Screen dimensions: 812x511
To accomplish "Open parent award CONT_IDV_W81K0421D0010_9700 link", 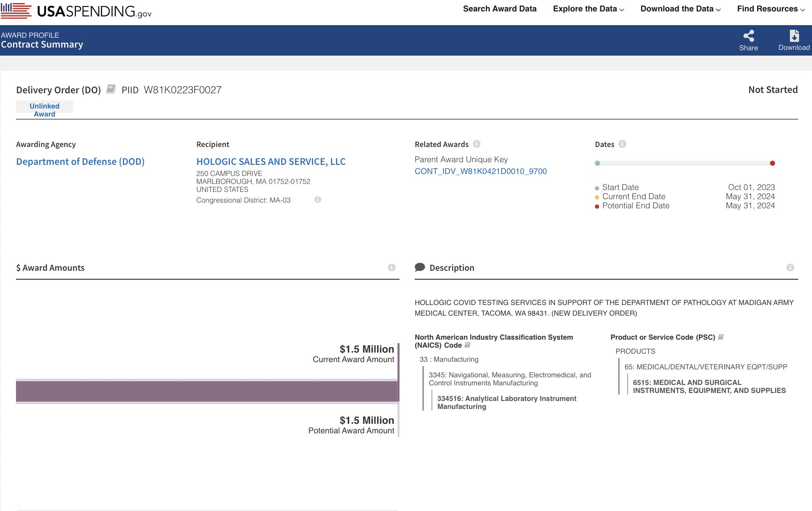I will (481, 171).
